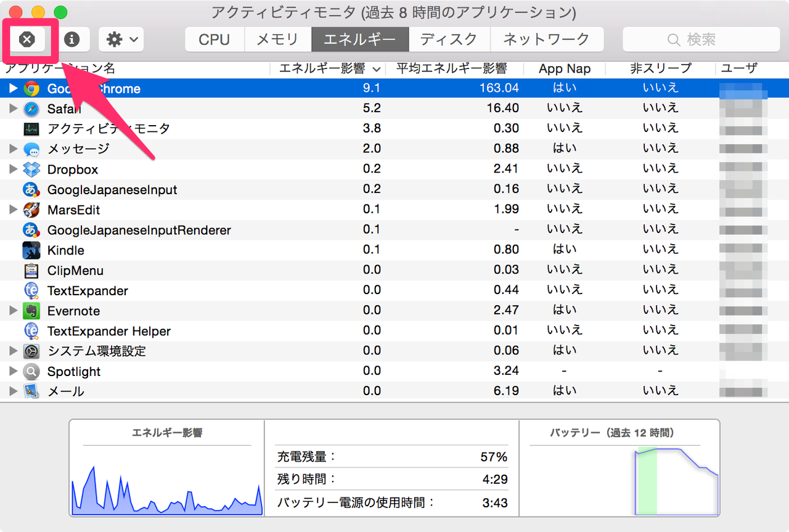789x532 pixels.
Task: Select the Kindle process name
Action: click(x=66, y=250)
